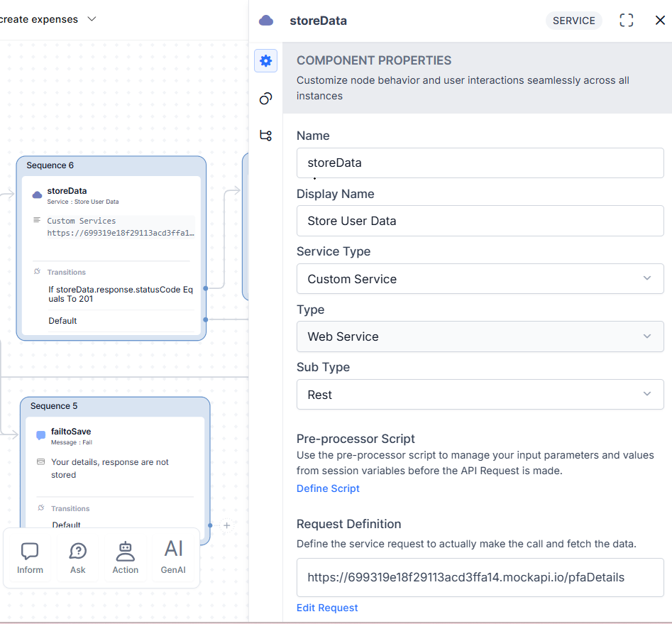The height and width of the screenshot is (624, 672).
Task: Click the plus icon beside Sequence 5
Action: point(226,525)
